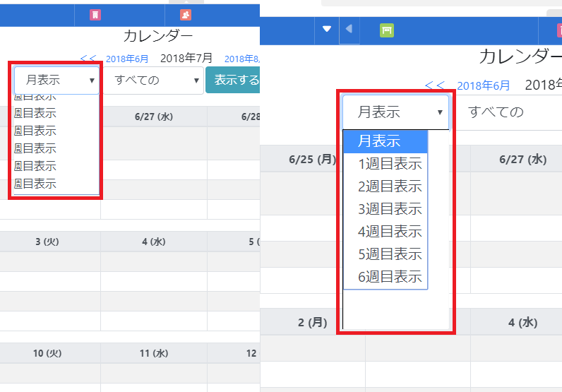
Task: Click the 6/27 (水) header in left calendar
Action: click(154, 117)
